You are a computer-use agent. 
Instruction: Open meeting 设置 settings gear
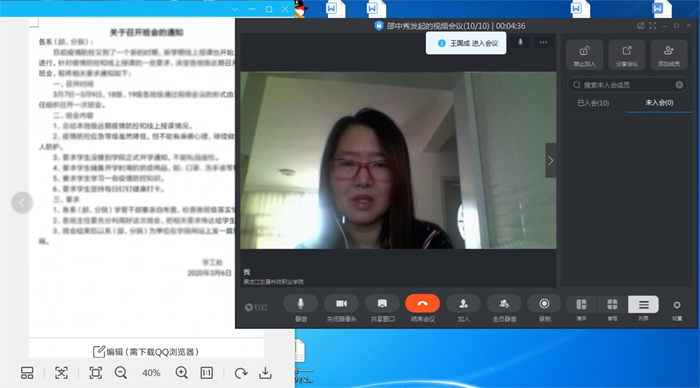pos(677,305)
